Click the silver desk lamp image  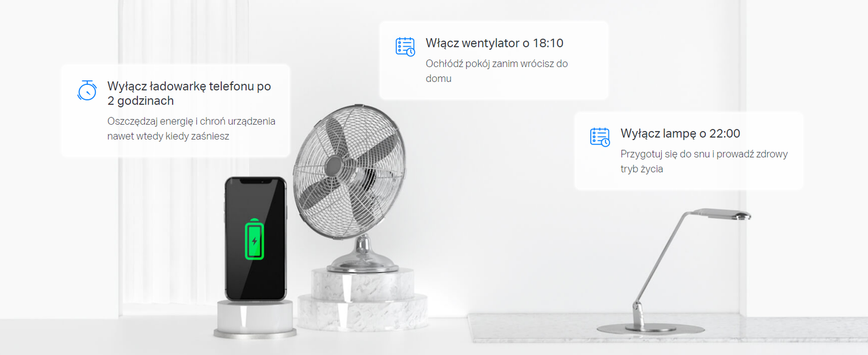[x=674, y=270]
